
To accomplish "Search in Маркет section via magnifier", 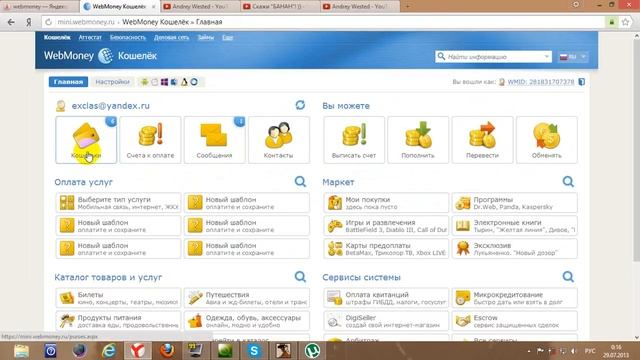I will pos(568,181).
